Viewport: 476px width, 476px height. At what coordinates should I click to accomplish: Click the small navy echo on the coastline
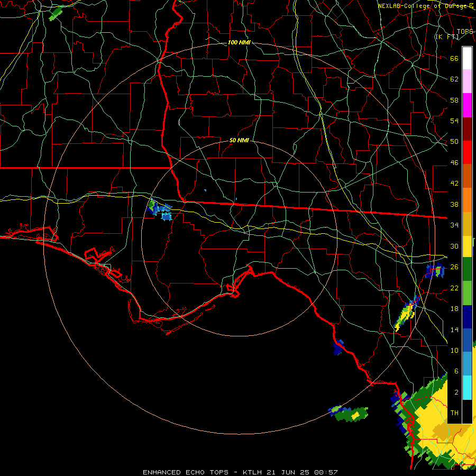pos(338,347)
